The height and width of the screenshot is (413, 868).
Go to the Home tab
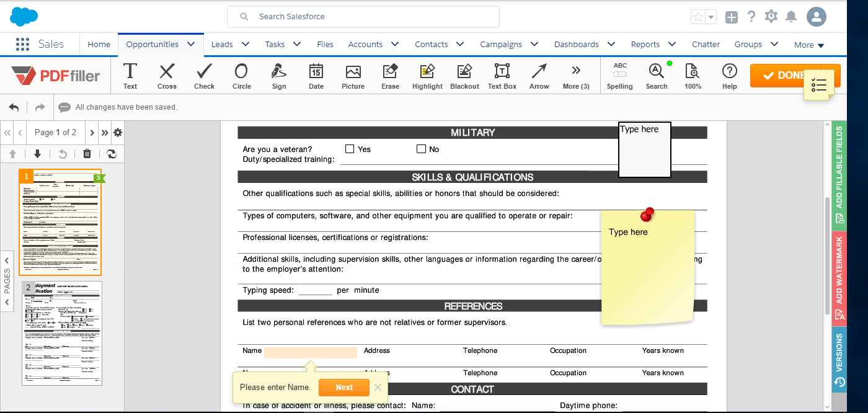(x=99, y=44)
